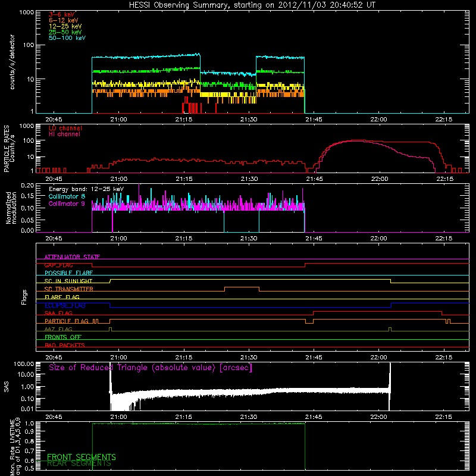Click the Flags panel axis label
Image resolution: width=476 pixels, height=476 pixels.
(x=24, y=297)
